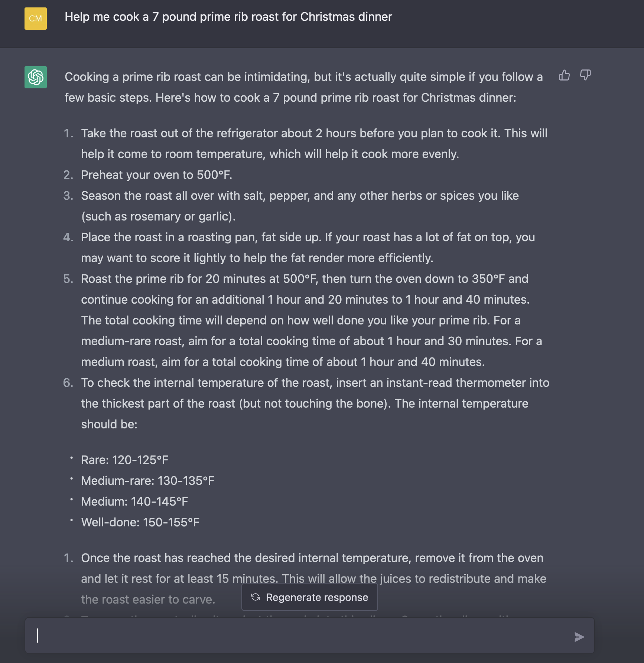Click the 'Medium: 140-145°F' bullet
Image resolution: width=644 pixels, height=663 pixels.
[x=134, y=502]
